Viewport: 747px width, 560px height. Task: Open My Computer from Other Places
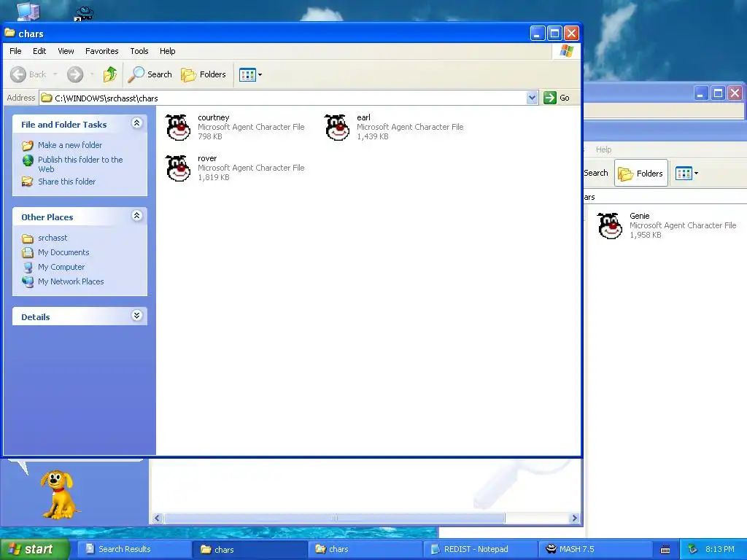pyautogui.click(x=61, y=267)
